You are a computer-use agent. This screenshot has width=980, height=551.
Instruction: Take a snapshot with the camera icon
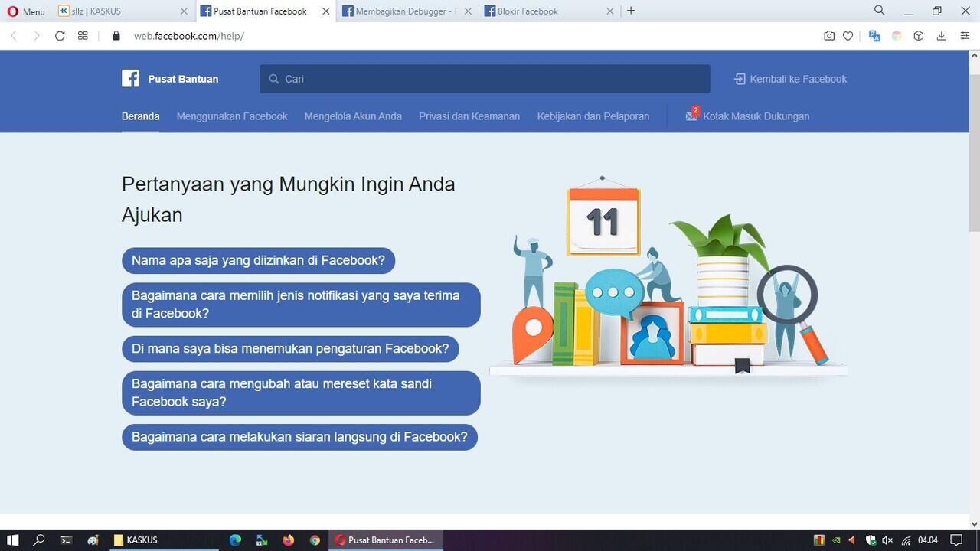(829, 36)
